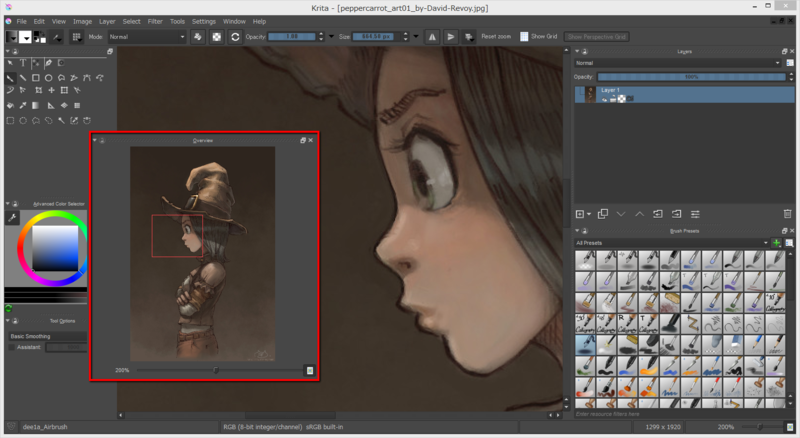Select the Text tool in toolbox

coord(23,63)
